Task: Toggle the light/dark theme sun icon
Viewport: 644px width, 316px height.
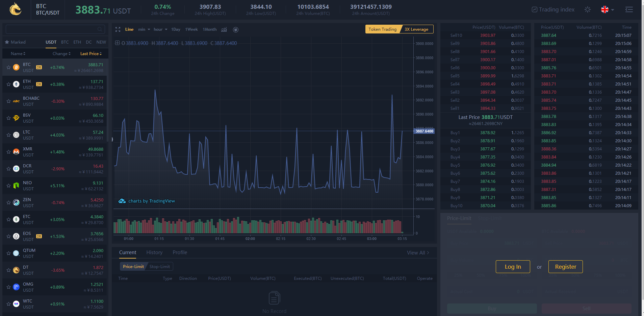Action: 588,9
